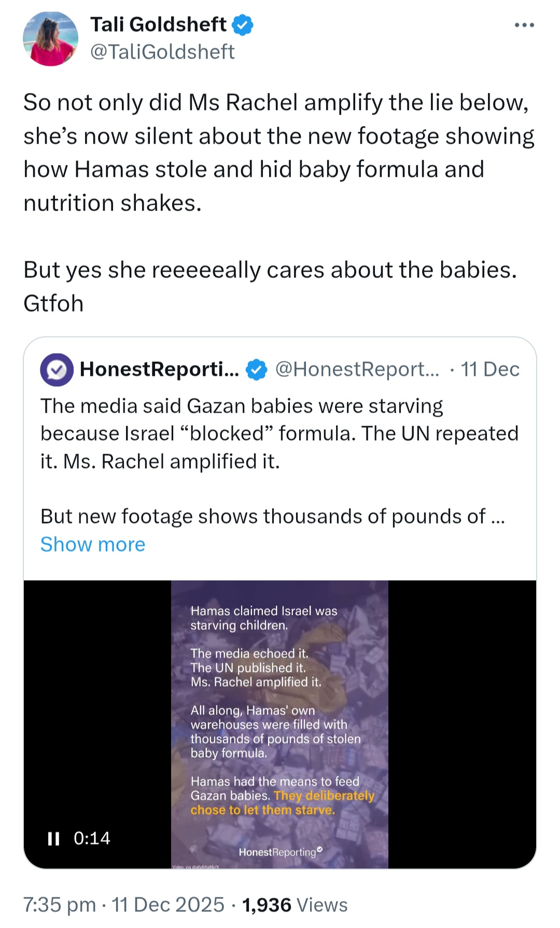The height and width of the screenshot is (928, 560).
Task: Pause the video with the pause button
Action: [53, 838]
